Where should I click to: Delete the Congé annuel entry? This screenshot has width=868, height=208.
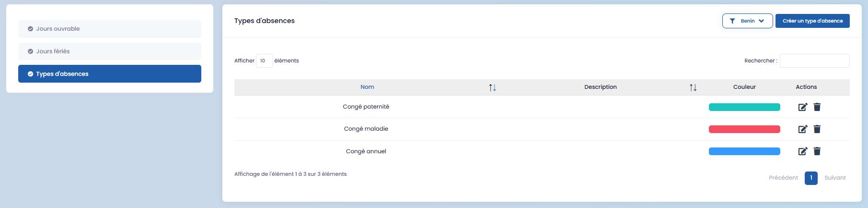pyautogui.click(x=817, y=151)
